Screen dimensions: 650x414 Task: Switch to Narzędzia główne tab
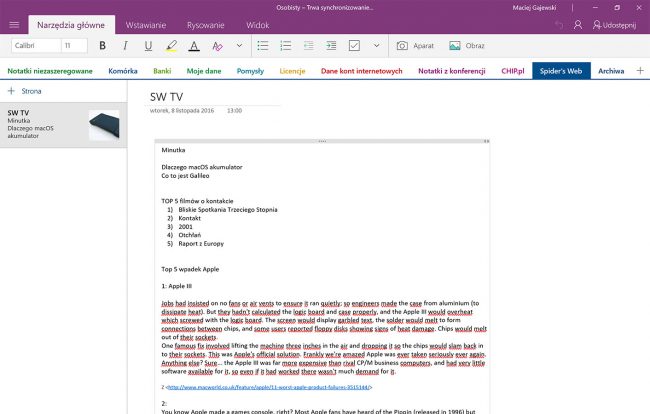(x=71, y=25)
